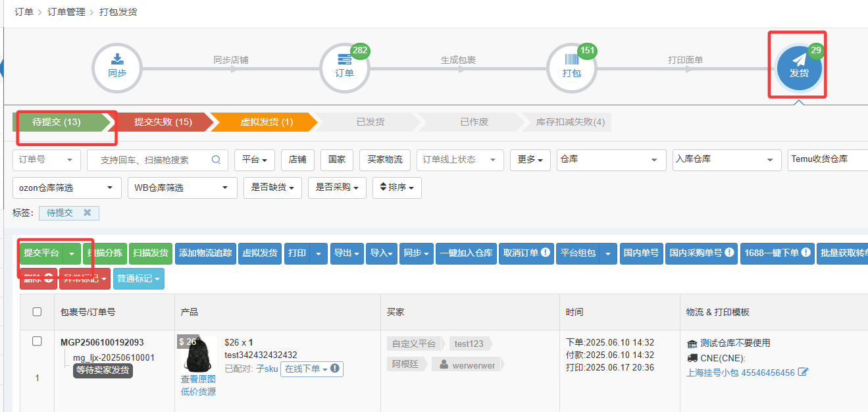Open the 订单线上状态 dropdown
Image resolution: width=868 pixels, height=412 pixels.
tap(460, 160)
